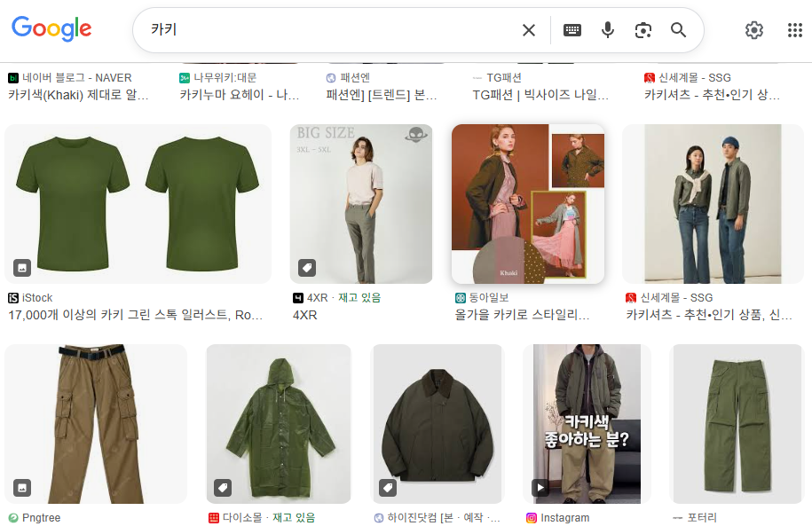Visit the TG패션 빅사이즈 result link
The image size is (812, 526).
[x=540, y=95]
